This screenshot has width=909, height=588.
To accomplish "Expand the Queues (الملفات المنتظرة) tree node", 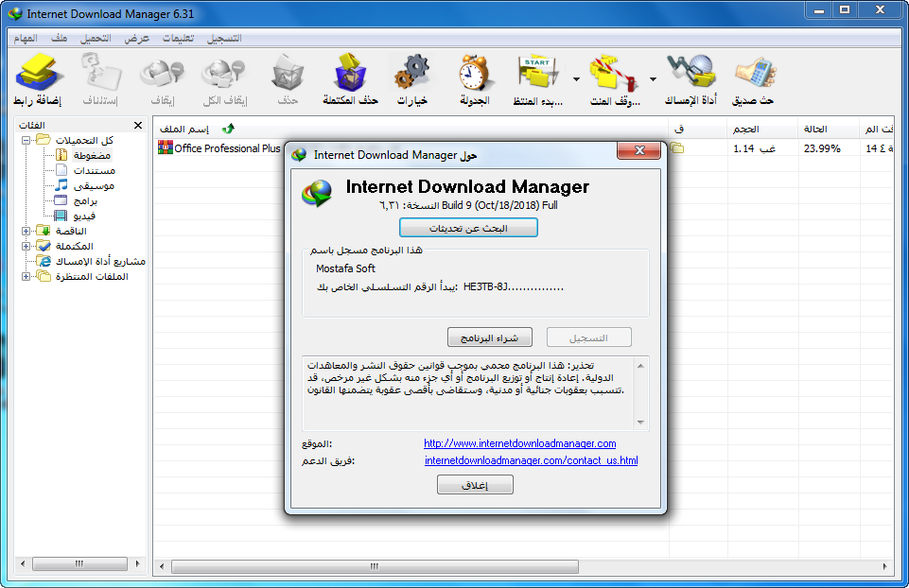I will point(26,276).
